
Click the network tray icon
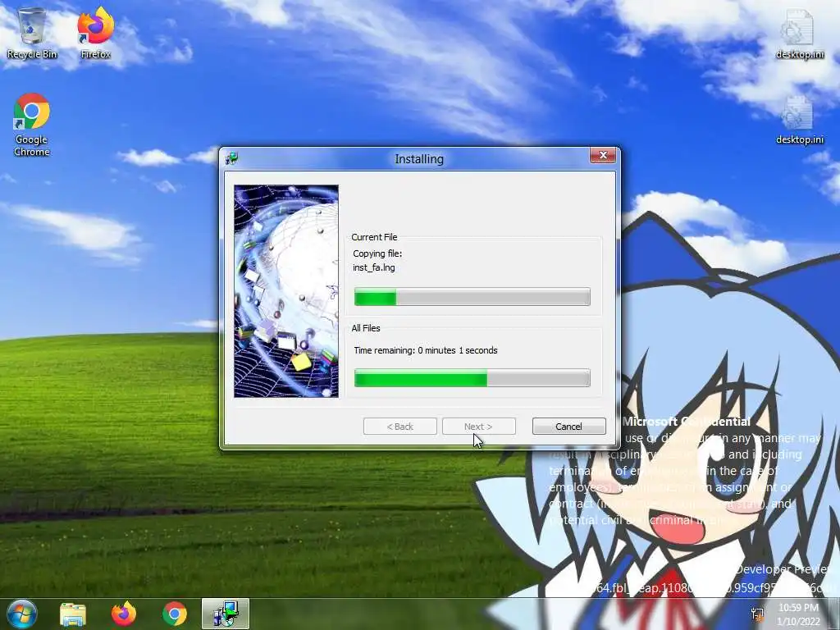(x=757, y=614)
